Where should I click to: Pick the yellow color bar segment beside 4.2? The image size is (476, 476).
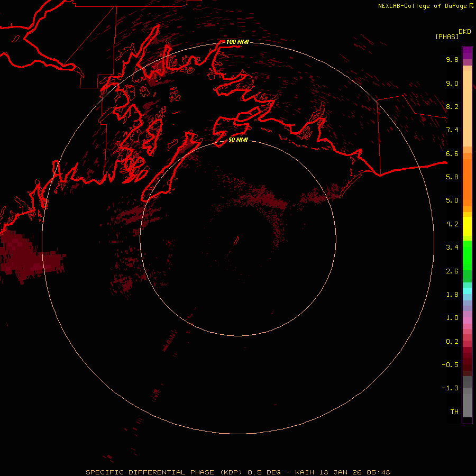tap(467, 226)
